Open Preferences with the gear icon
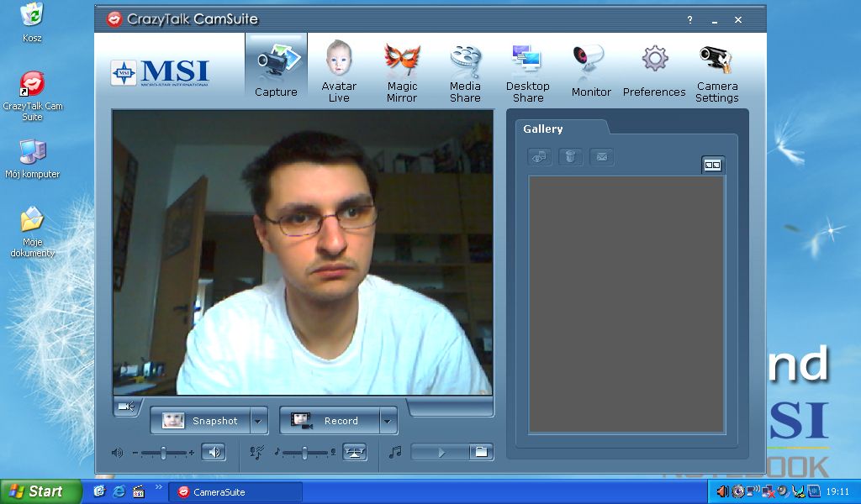Screen dimensions: 861x504 pos(654,71)
